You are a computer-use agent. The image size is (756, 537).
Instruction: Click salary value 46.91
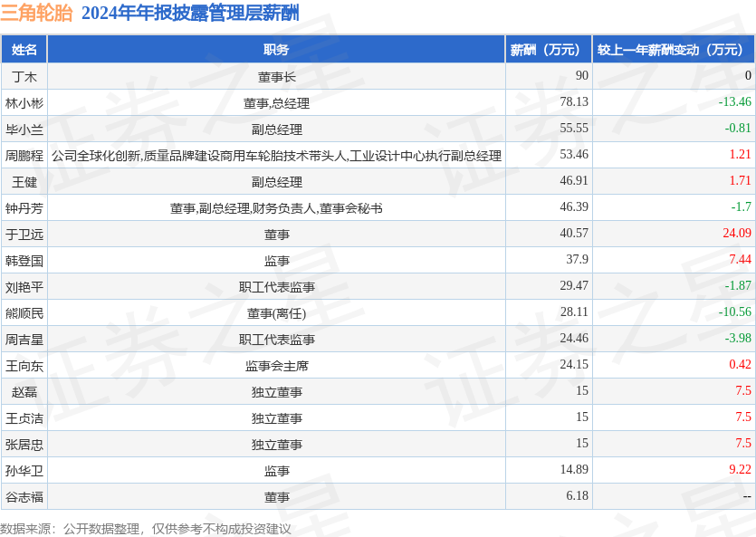(574, 180)
